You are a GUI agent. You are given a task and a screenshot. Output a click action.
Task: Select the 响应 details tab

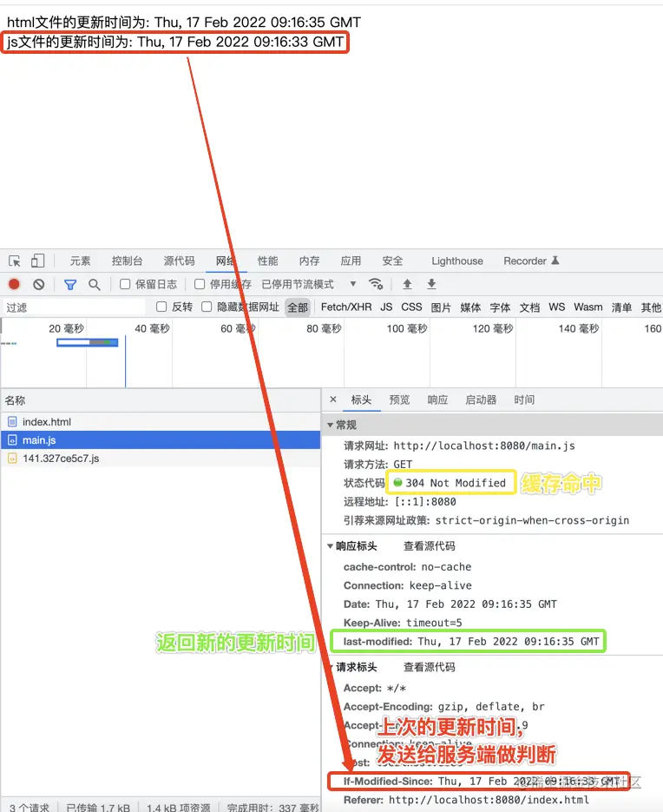437,399
